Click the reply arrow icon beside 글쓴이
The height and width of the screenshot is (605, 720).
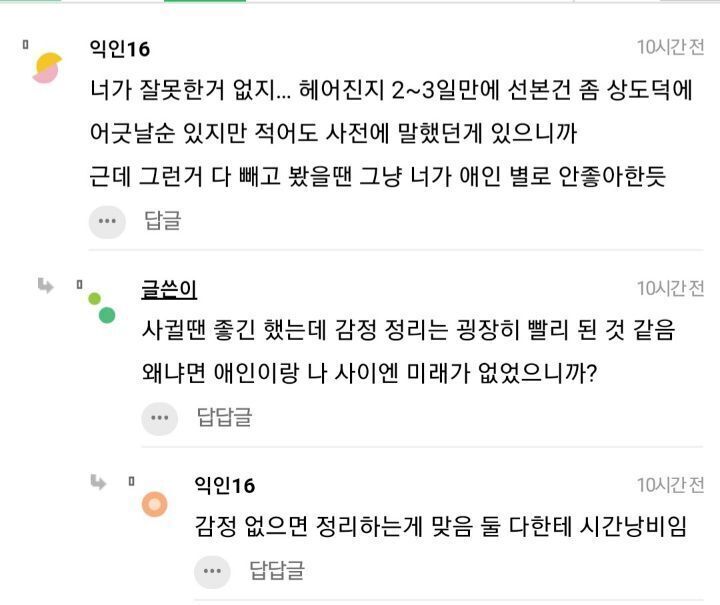[46, 287]
